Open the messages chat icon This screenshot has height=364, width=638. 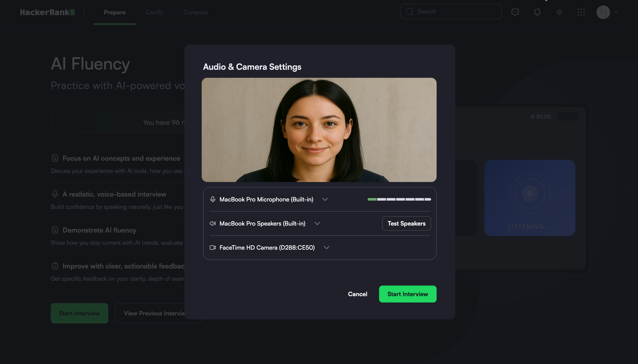pos(515,12)
